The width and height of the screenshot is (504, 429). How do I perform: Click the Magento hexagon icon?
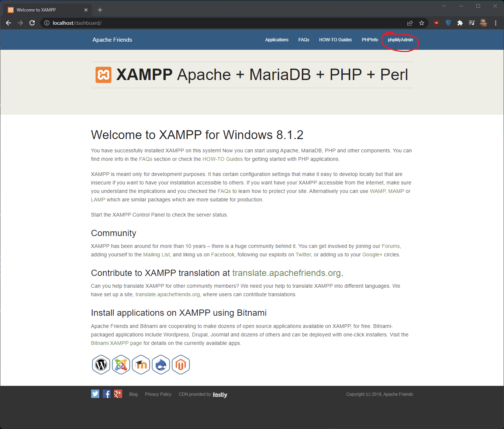[181, 365]
